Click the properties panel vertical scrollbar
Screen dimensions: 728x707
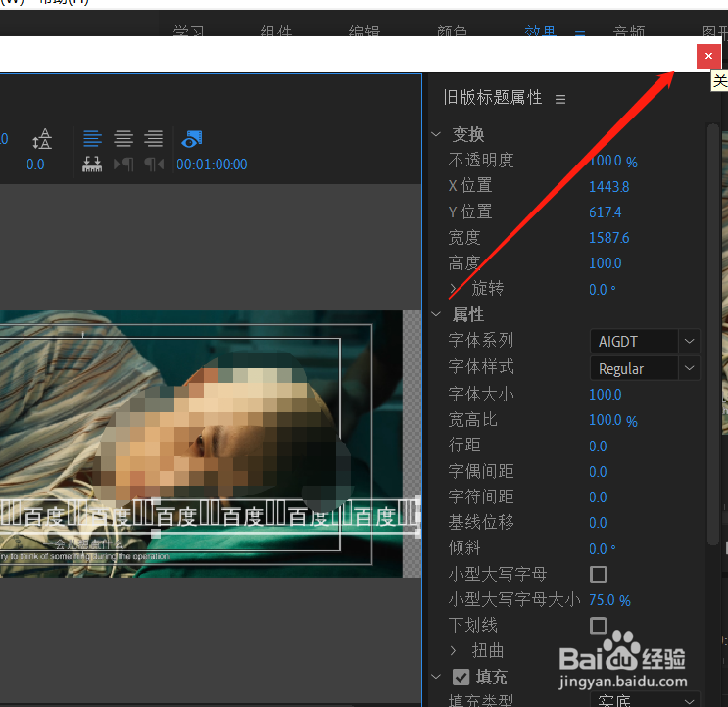tap(712, 334)
